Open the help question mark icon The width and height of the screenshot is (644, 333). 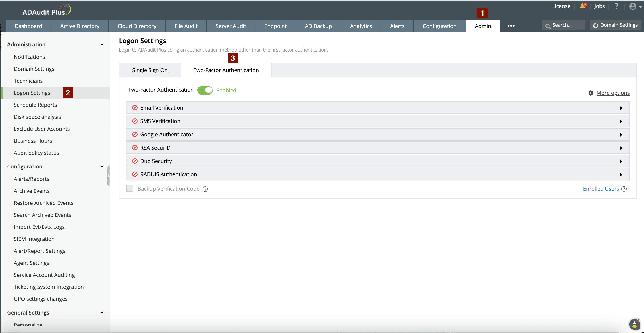616,6
